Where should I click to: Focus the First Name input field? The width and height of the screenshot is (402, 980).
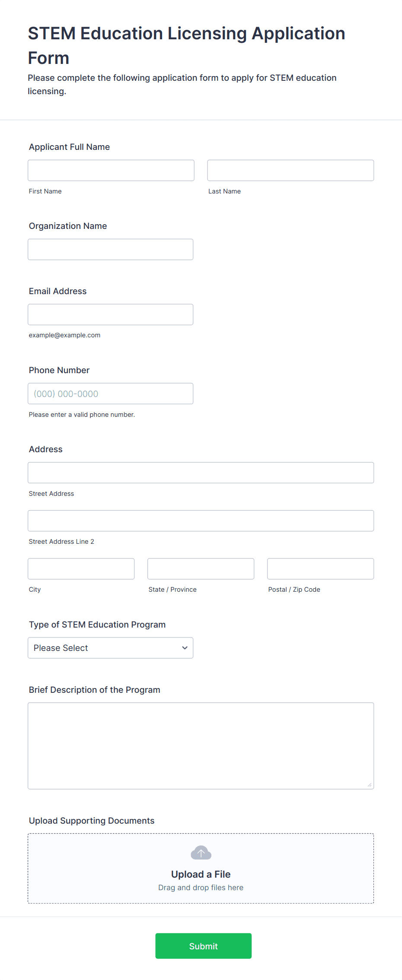(x=111, y=170)
